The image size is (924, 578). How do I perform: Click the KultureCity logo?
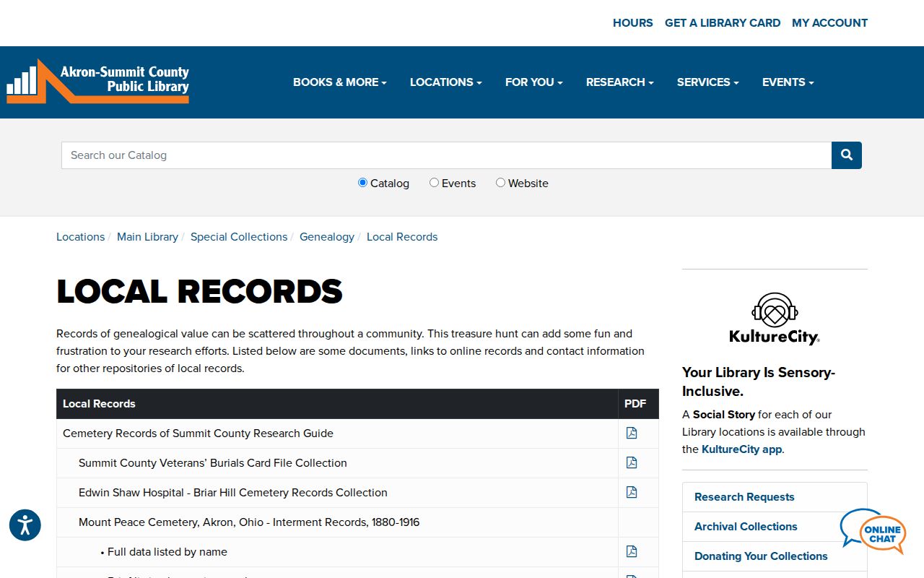coord(775,319)
